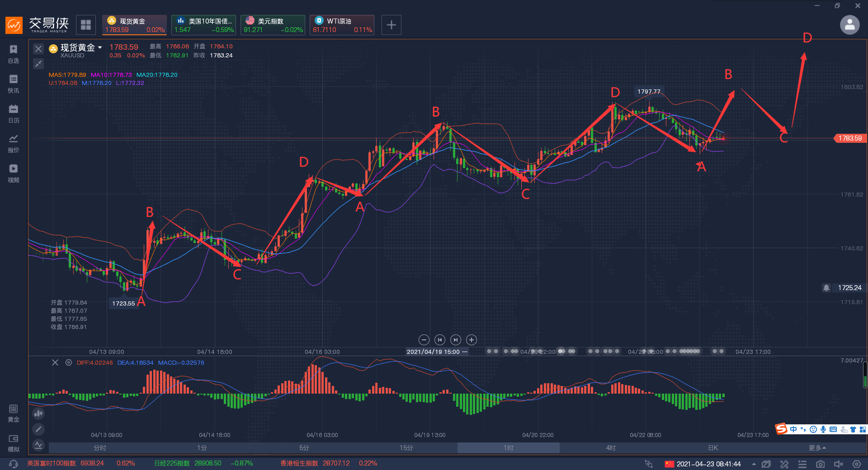Click the DEA:4.18534 value label
868x470 pixels.
pos(135,363)
